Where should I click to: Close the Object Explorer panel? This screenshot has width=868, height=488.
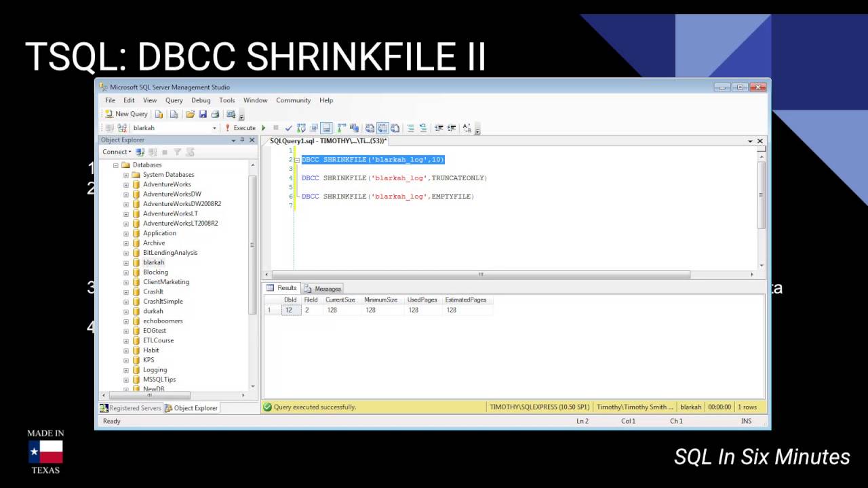[x=252, y=140]
